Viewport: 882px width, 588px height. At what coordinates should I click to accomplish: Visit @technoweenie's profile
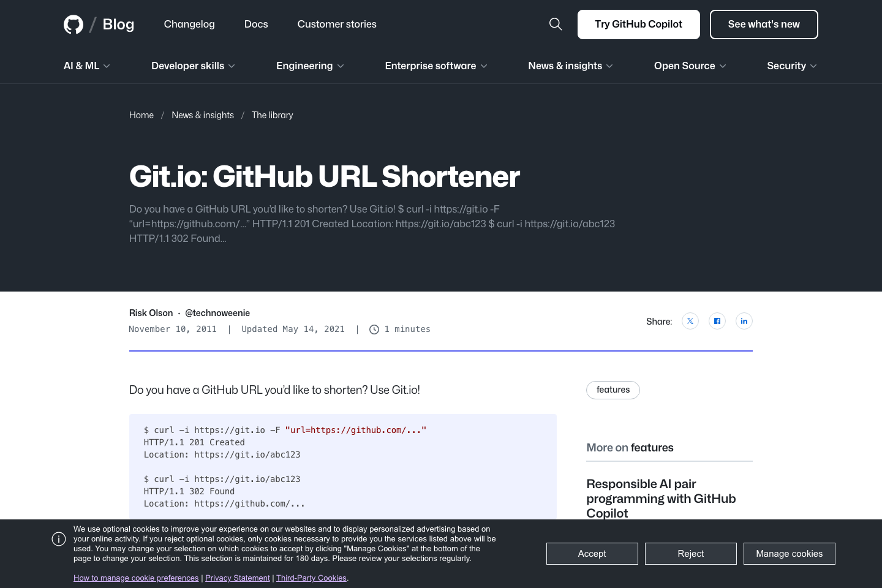217,313
